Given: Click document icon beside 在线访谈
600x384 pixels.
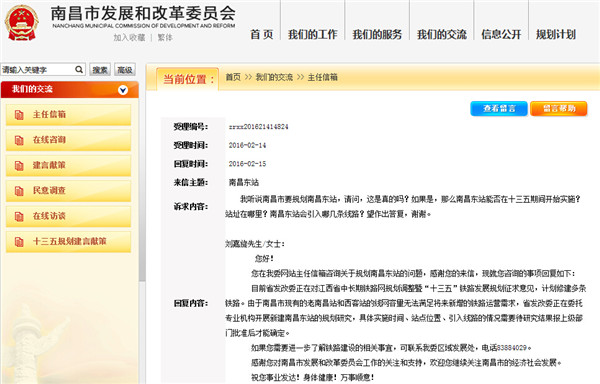Looking at the screenshot, I should pyautogui.click(x=19, y=216).
